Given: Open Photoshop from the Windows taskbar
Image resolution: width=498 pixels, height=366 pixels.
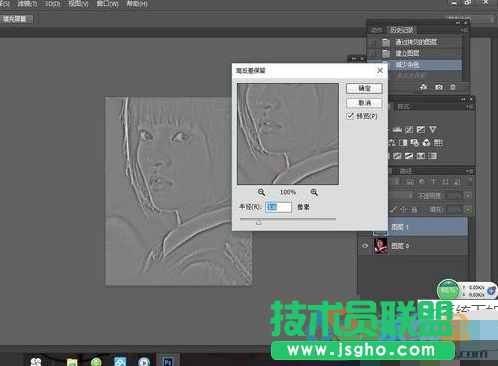Looking at the screenshot, I should click(x=168, y=362).
